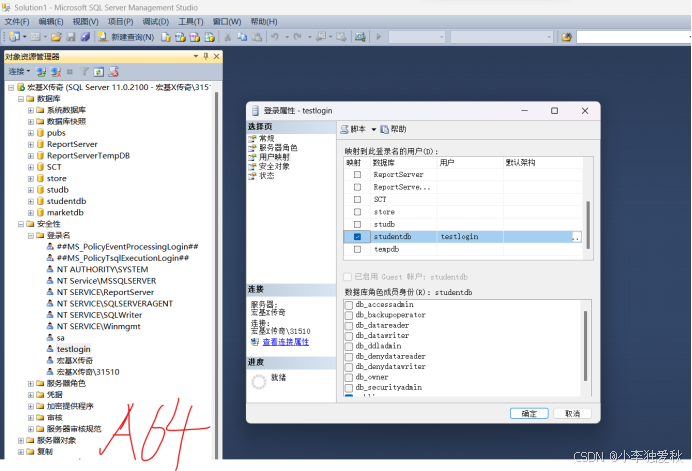The height and width of the screenshot is (471, 692).
Task: Click the 查看连接属性 link
Action: (x=286, y=342)
